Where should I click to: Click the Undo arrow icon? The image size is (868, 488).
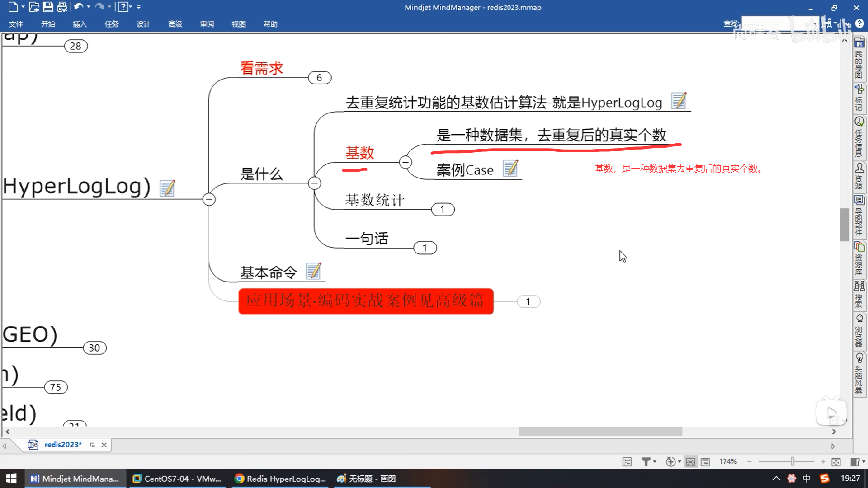coord(78,7)
